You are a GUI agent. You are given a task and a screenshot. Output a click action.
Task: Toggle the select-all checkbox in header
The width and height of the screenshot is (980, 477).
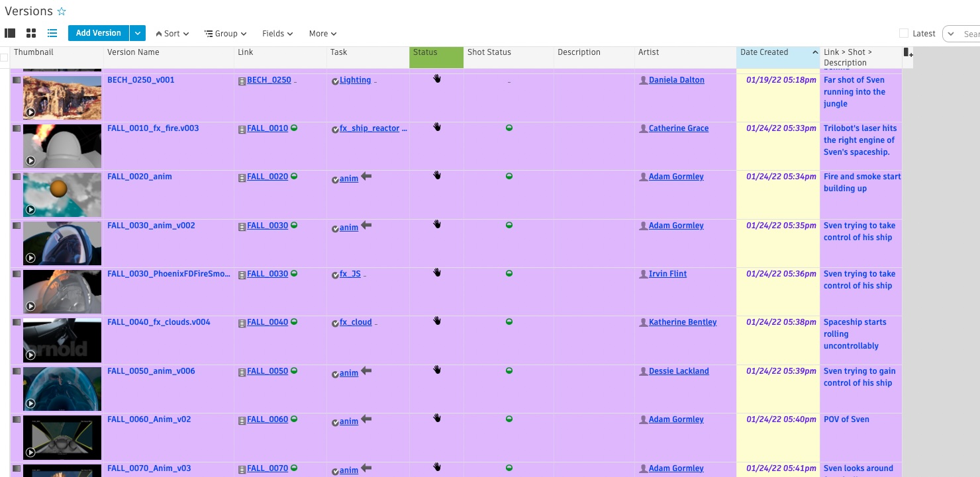(4, 58)
